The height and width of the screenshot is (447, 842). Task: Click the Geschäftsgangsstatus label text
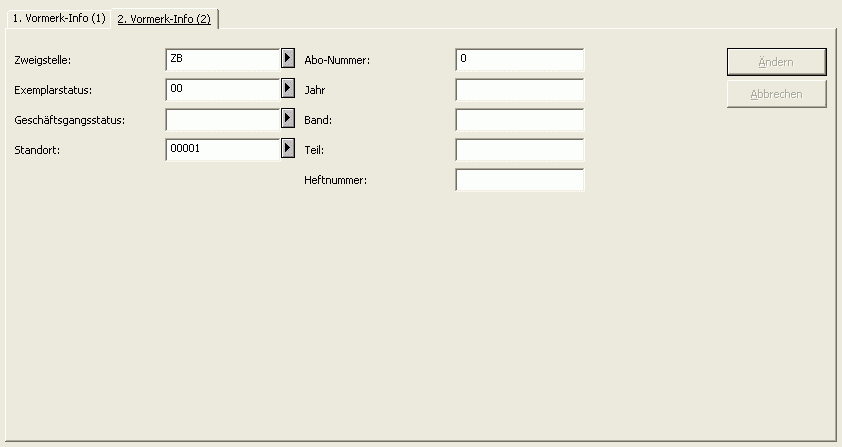click(69, 120)
